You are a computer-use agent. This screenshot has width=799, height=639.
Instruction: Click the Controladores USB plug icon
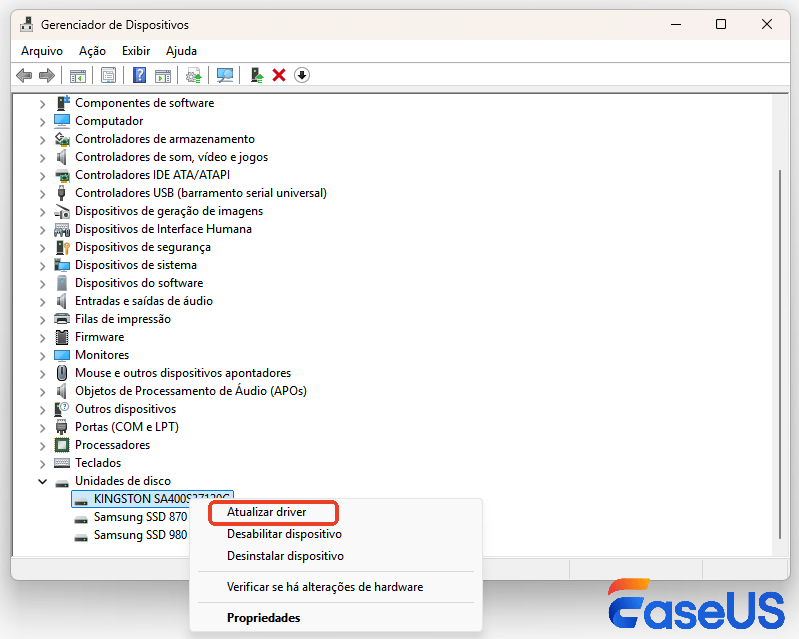pos(62,193)
